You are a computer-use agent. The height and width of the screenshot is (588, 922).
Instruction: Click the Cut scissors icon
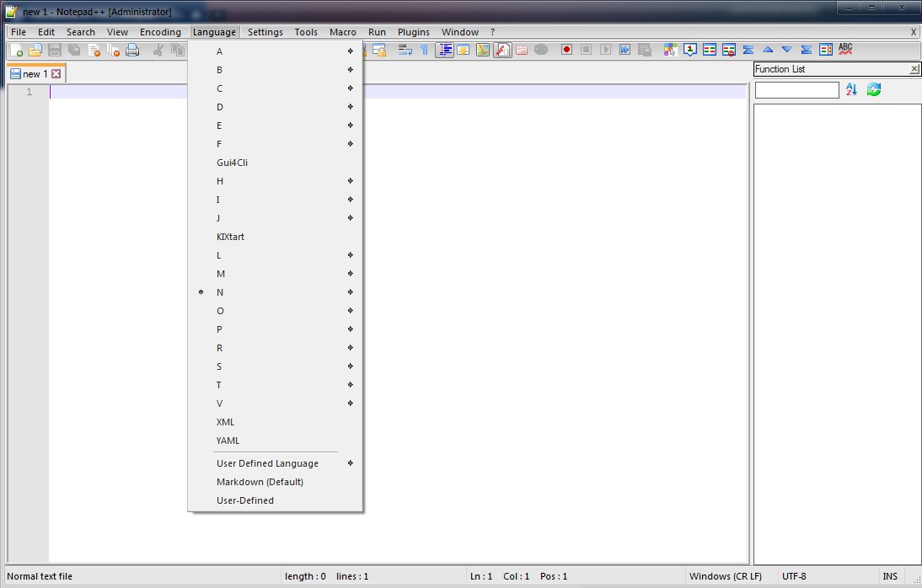[158, 50]
